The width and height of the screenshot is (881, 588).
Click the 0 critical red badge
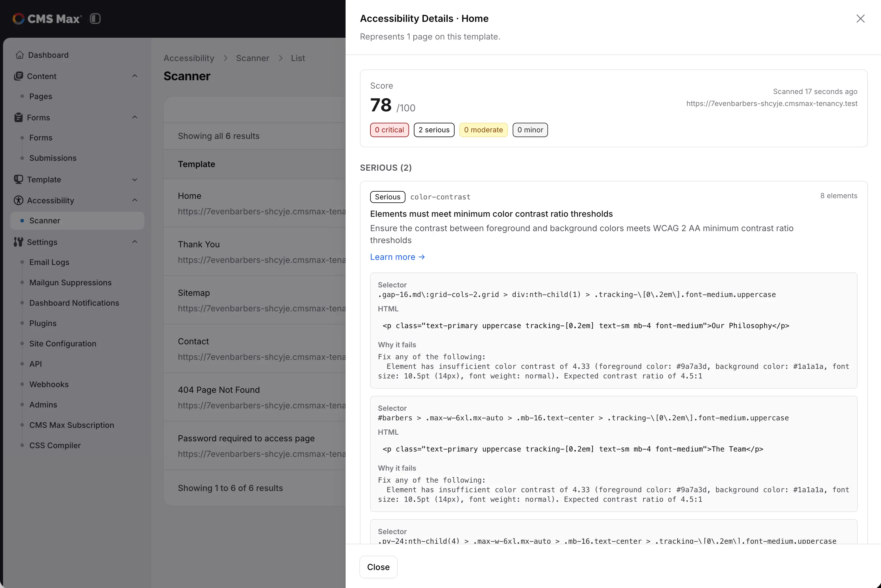tap(389, 130)
